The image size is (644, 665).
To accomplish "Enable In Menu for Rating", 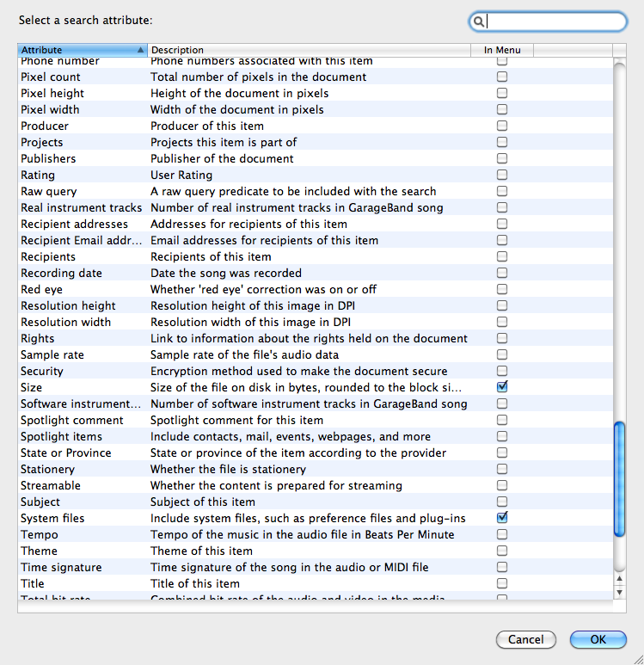I will (x=502, y=175).
